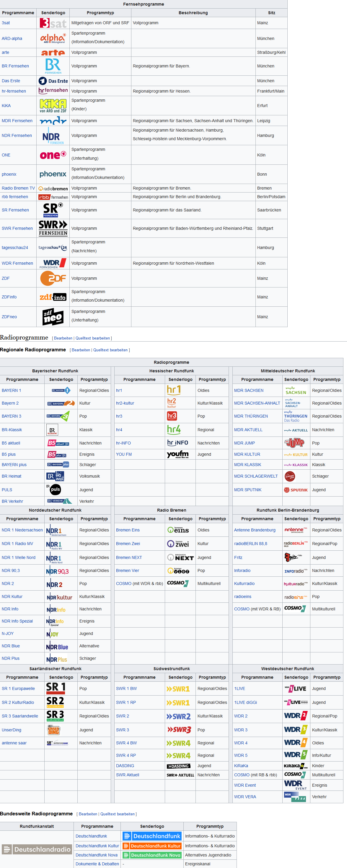The width and height of the screenshot is (347, 868).
Task: Follow the Radio Bremen TV link
Action: [x=18, y=188]
